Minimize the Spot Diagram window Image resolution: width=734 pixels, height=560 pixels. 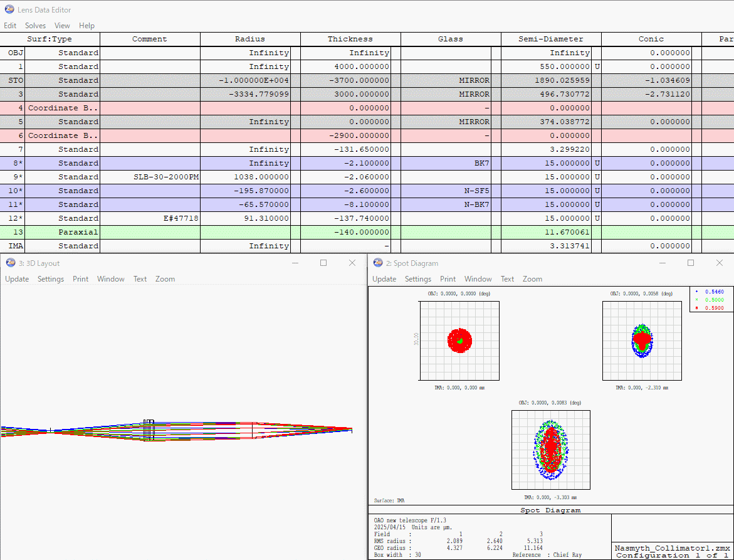pos(662,263)
